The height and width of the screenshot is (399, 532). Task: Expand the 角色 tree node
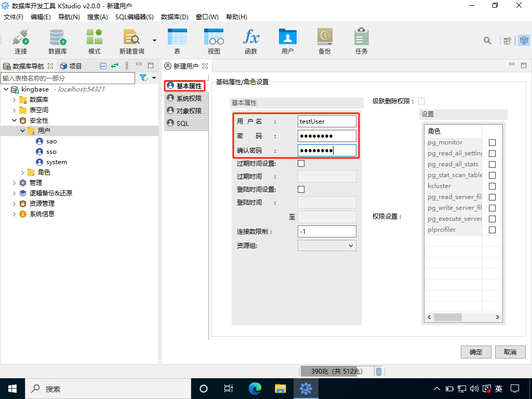click(x=23, y=172)
